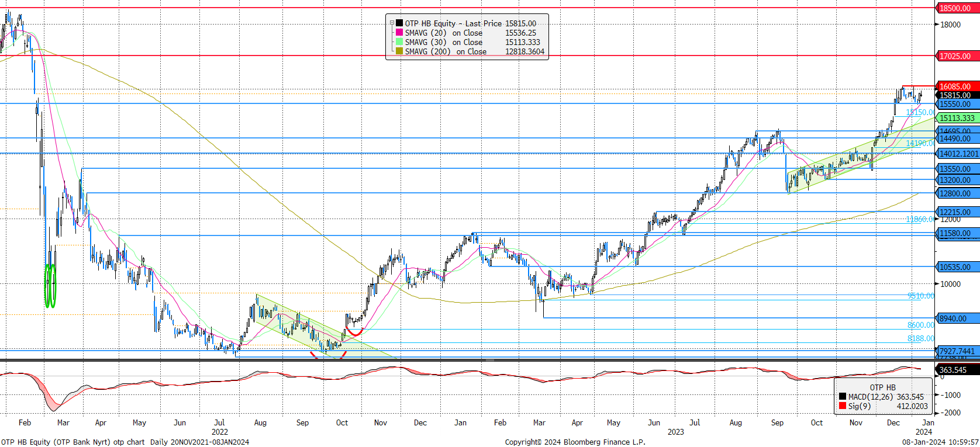Click the 15150.00 light blue level label
The width and height of the screenshot is (980, 447).
tap(920, 112)
